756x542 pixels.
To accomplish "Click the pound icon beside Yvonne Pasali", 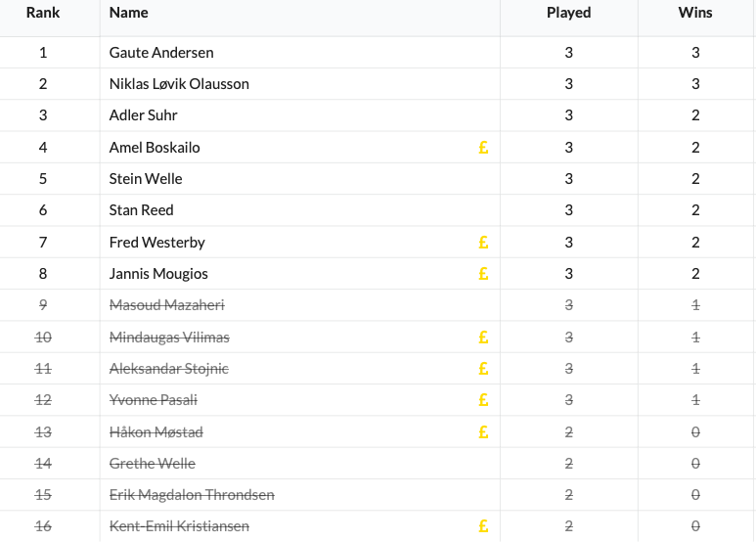I will tap(483, 400).
